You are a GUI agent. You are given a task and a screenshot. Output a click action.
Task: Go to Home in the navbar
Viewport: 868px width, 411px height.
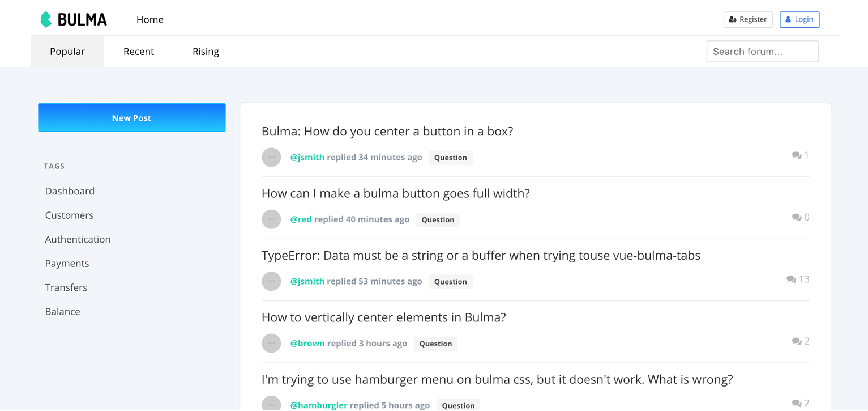pos(150,20)
